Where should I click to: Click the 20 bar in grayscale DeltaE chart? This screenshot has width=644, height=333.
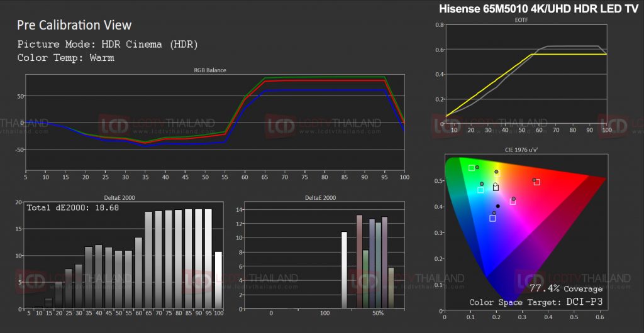[x=58, y=295]
